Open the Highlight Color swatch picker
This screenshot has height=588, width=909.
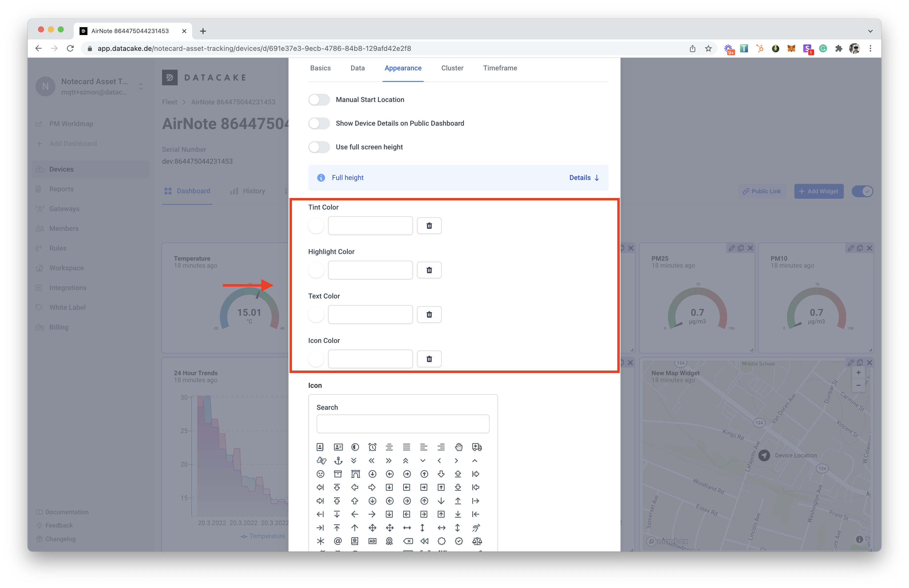pyautogui.click(x=316, y=270)
